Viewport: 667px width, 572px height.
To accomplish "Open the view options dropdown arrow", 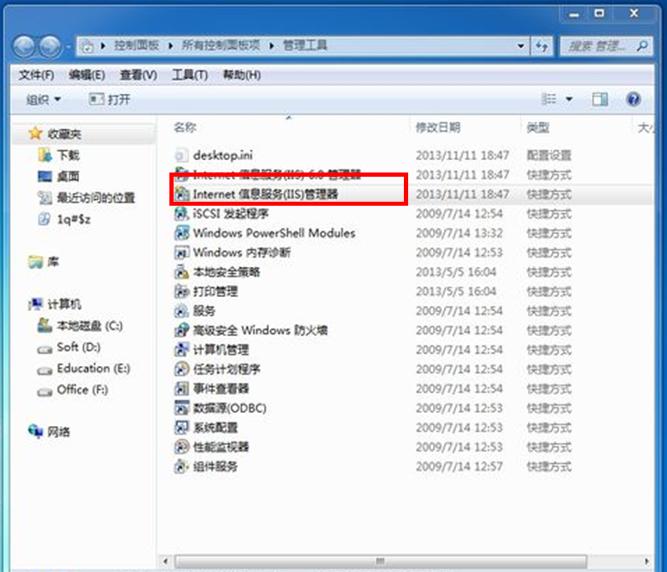I will [x=569, y=99].
